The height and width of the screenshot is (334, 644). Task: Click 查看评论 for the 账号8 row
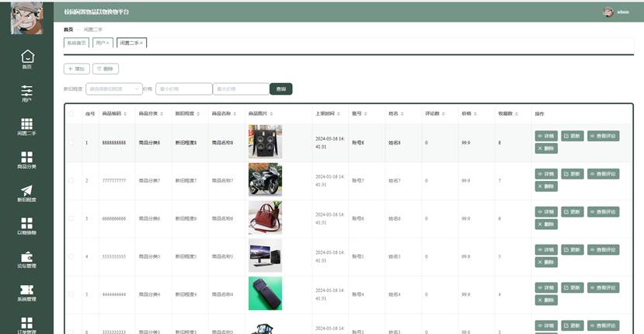click(604, 136)
